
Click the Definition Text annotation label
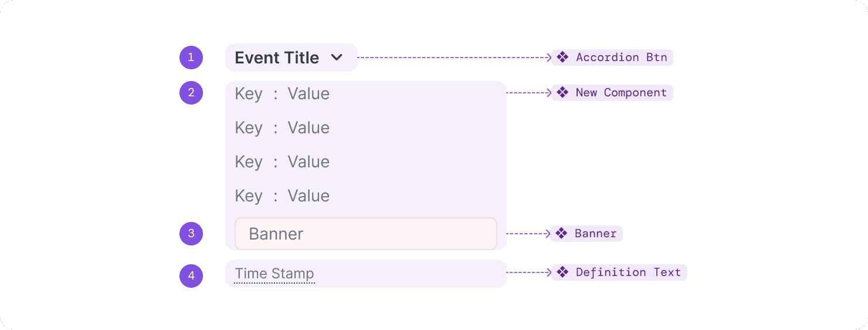(x=628, y=272)
